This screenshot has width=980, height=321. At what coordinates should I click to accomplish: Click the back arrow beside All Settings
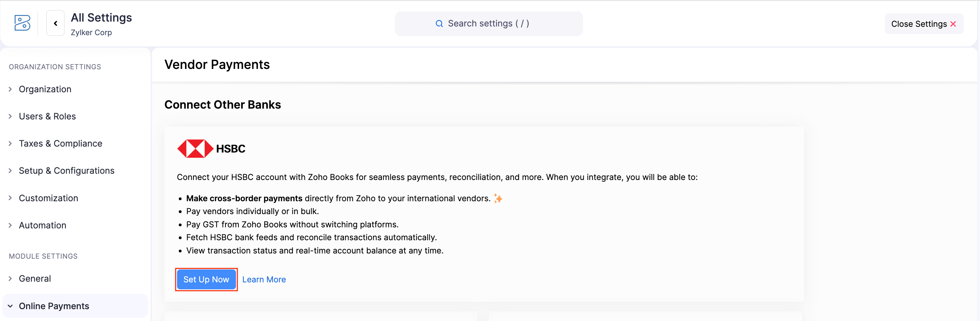coord(55,23)
